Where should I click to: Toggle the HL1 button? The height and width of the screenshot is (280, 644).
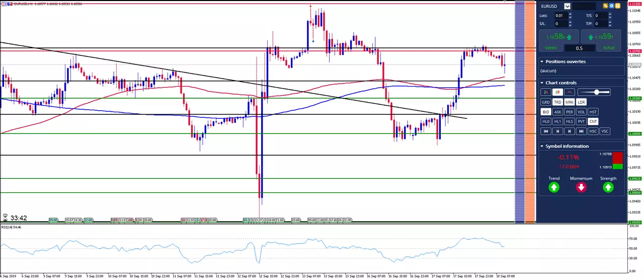[557, 121]
